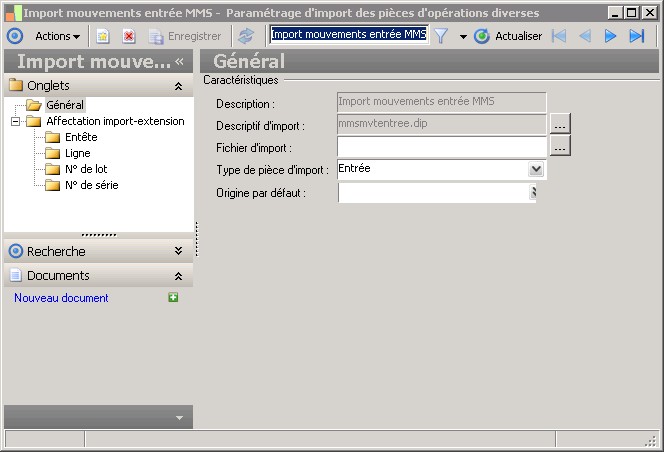Click the filter funnel icon
This screenshot has width=664, height=452.
pyautogui.click(x=441, y=36)
